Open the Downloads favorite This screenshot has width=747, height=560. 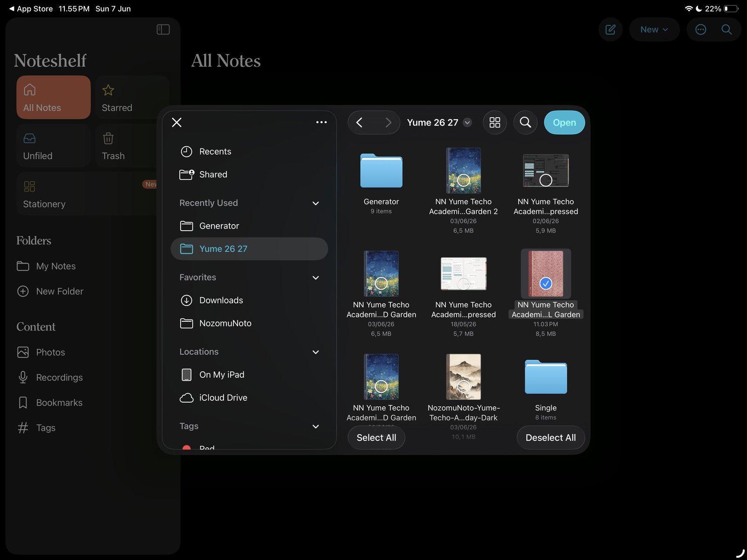[x=249, y=300]
